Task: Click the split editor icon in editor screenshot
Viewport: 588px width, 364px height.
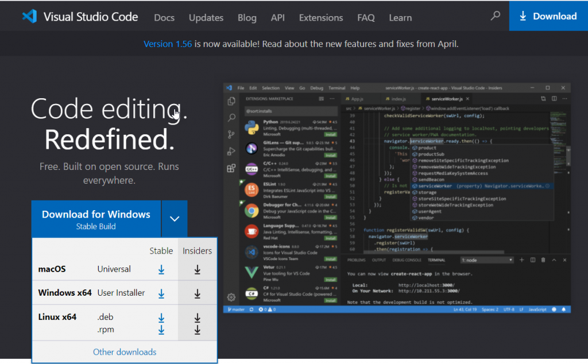Action: (x=554, y=99)
